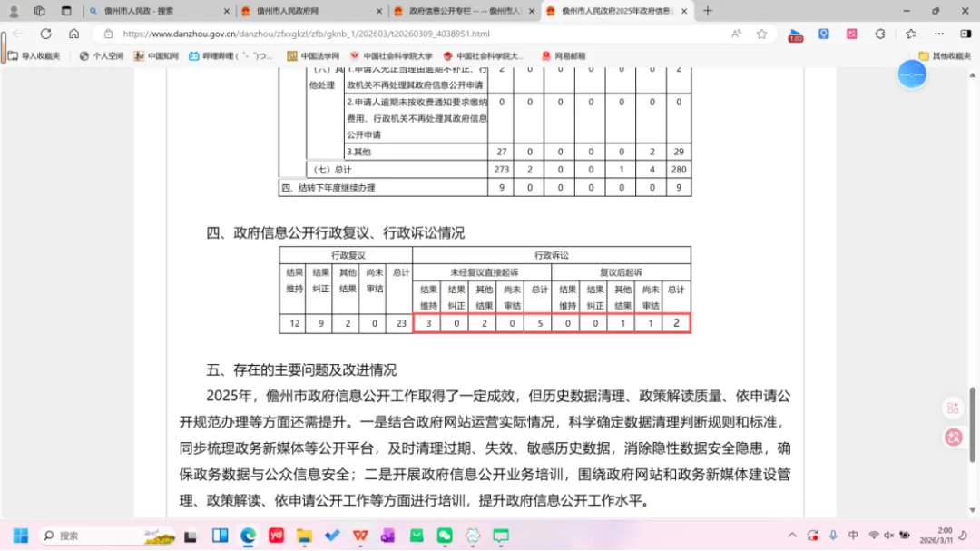Viewport: 980px width, 551px height.
Task: Click the page vertical scrollbar thumb
Action: [972, 425]
